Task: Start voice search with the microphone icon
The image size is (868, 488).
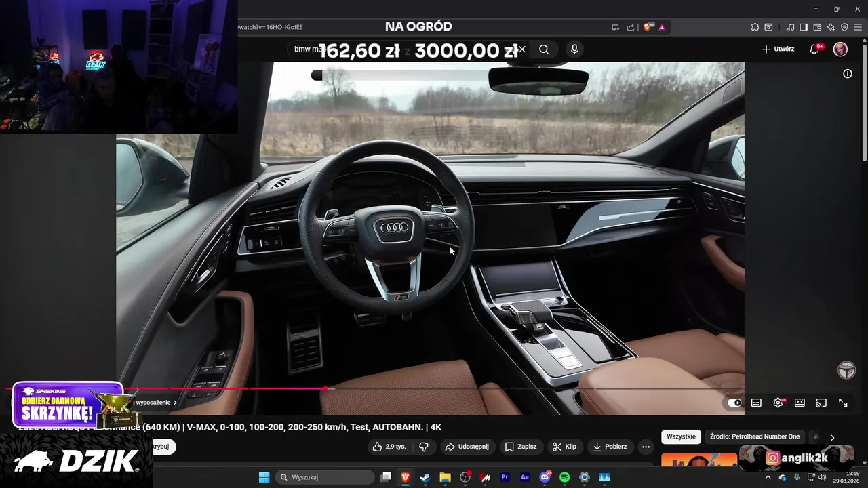Action: point(574,49)
